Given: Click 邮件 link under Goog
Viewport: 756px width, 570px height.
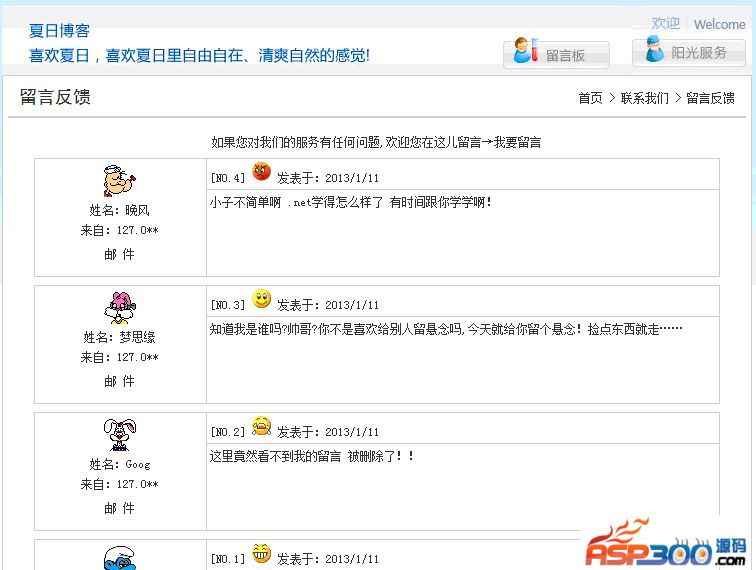Looking at the screenshot, I should click(120, 508).
